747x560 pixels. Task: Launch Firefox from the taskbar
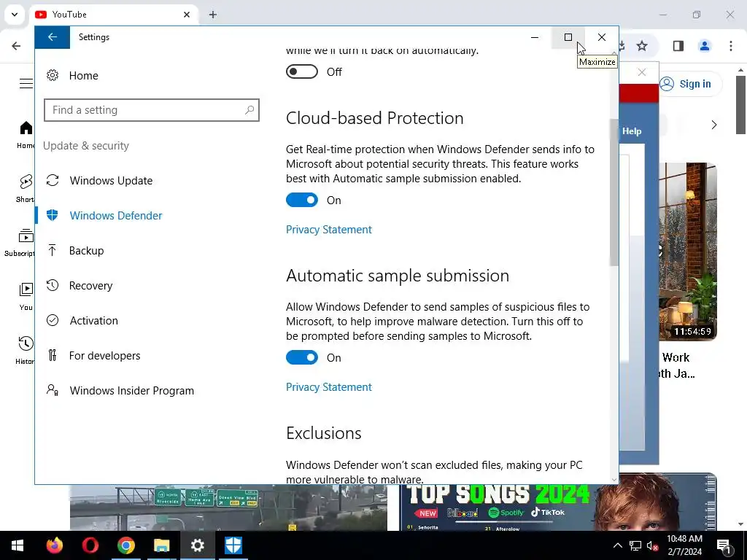tap(54, 545)
